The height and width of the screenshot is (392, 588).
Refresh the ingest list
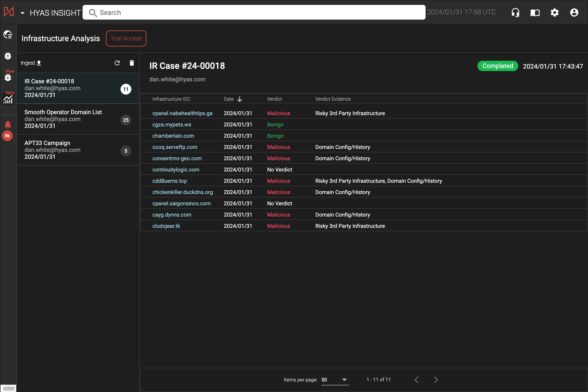[x=117, y=63]
